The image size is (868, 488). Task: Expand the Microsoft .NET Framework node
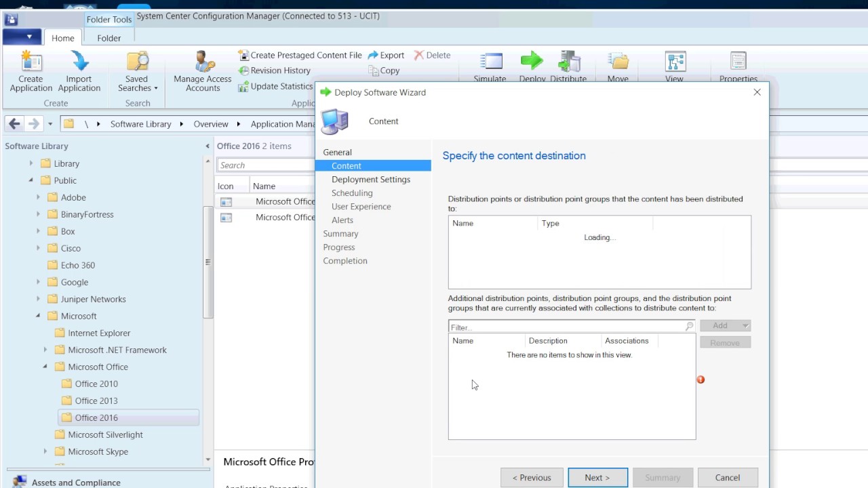tap(45, 350)
